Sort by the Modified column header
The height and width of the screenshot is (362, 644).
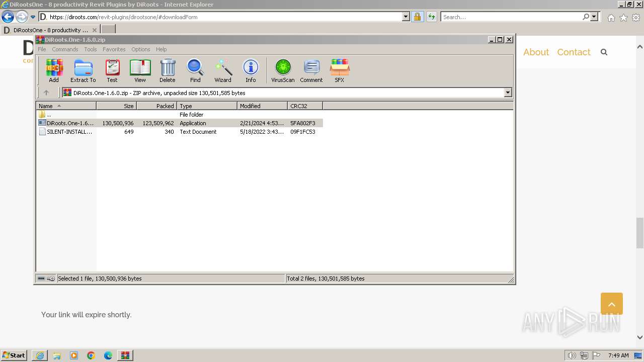[x=262, y=106]
